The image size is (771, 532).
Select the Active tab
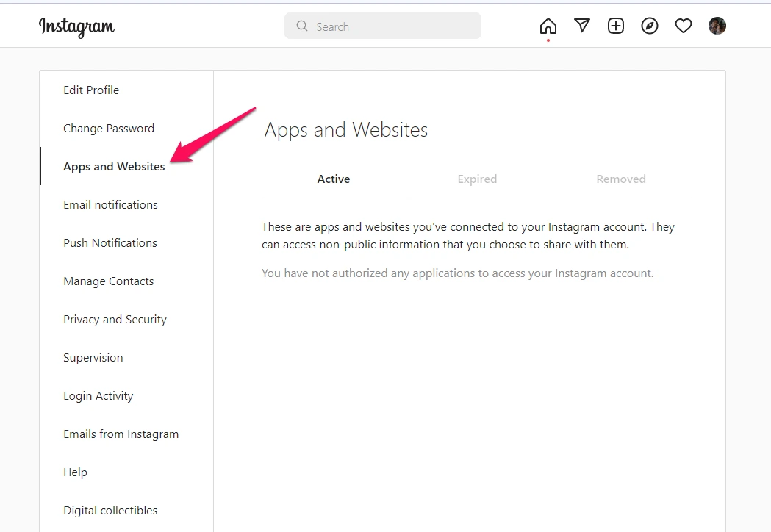coord(334,179)
